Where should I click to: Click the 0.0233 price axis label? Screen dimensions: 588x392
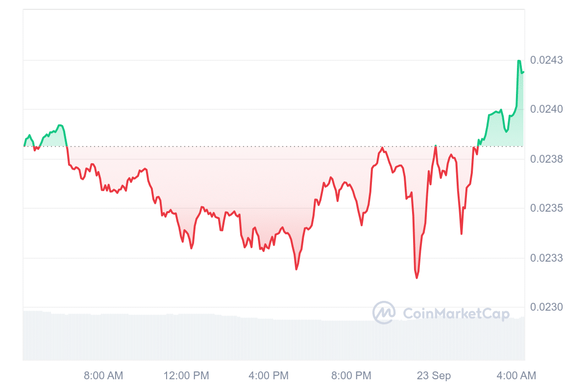(546, 258)
